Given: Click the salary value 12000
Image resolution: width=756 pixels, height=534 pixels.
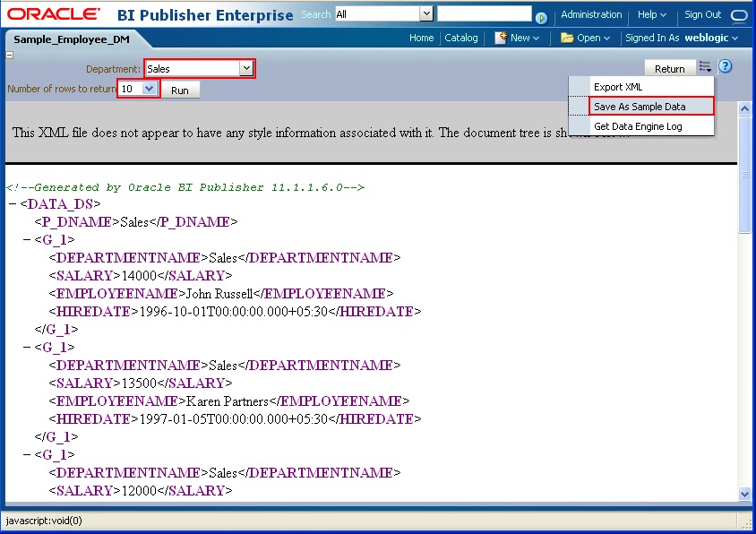Looking at the screenshot, I should [x=140, y=491].
